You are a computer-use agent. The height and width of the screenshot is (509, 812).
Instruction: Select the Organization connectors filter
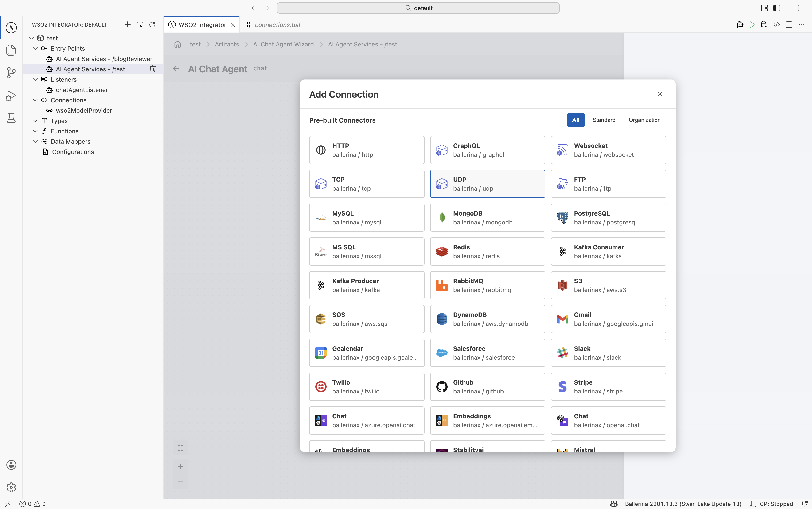[645, 120]
